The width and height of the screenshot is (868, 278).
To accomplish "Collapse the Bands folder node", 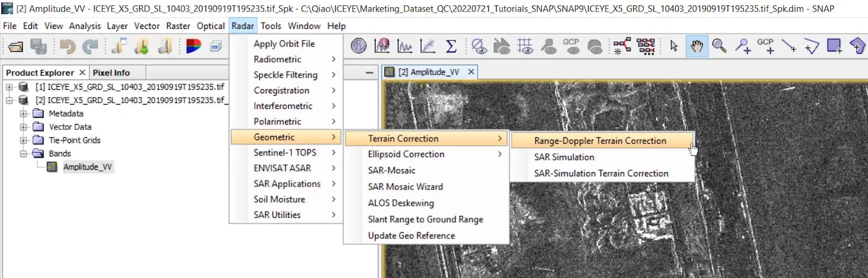I will tap(24, 153).
